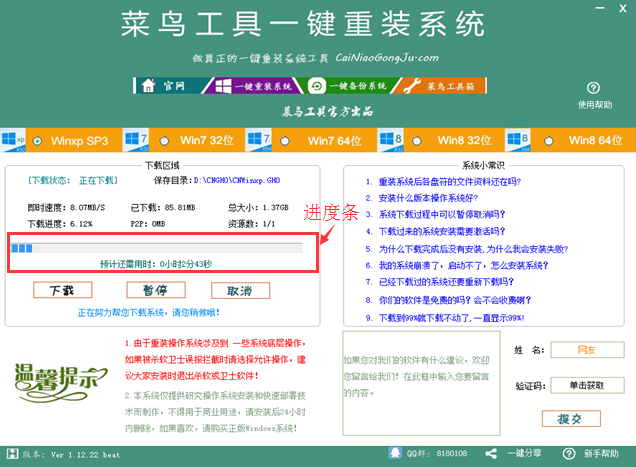Screen dimensions: 636x467
Task: Open FAQ 4 下载过来的系统安装需要激活吗
Action: pyautogui.click(x=442, y=231)
